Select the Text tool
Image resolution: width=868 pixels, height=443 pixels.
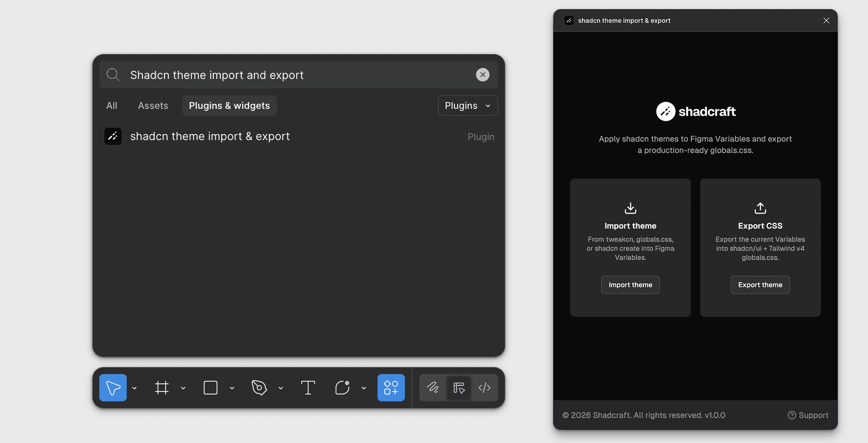pyautogui.click(x=308, y=388)
